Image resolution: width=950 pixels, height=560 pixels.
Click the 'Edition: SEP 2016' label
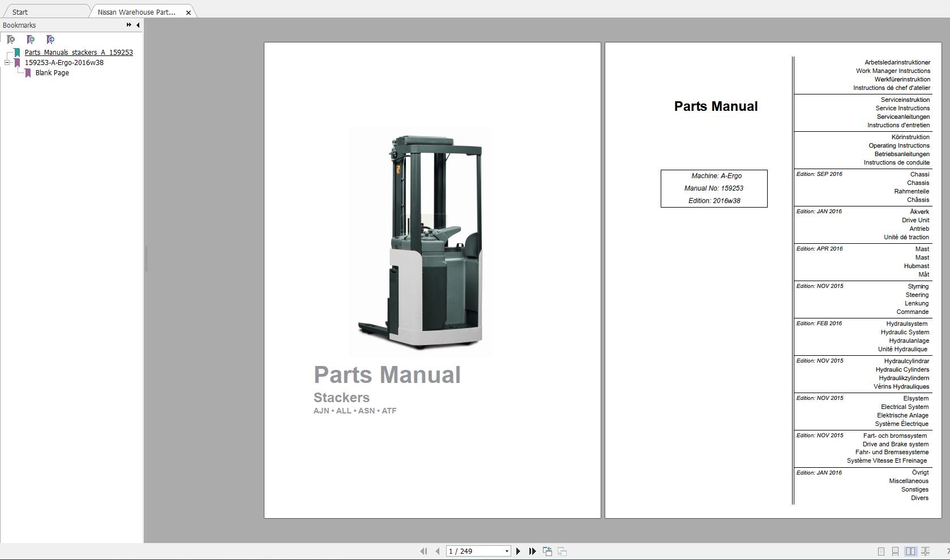tap(819, 174)
